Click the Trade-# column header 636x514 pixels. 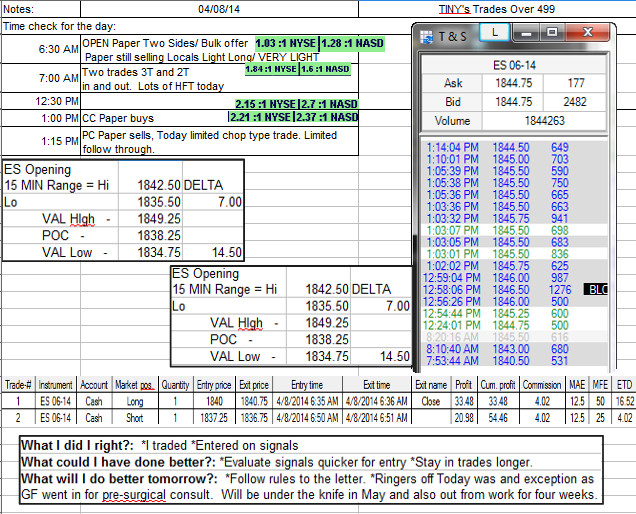(18, 385)
